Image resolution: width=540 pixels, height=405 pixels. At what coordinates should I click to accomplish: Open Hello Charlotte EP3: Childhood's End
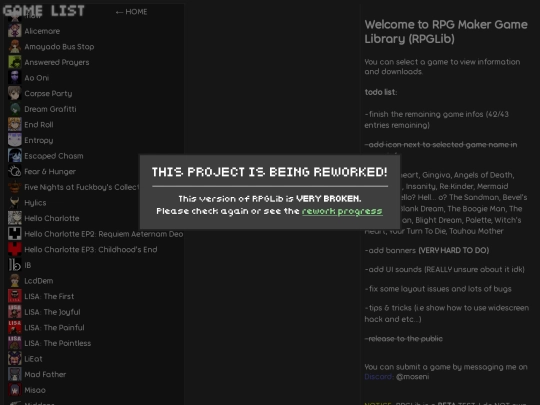[91, 250]
